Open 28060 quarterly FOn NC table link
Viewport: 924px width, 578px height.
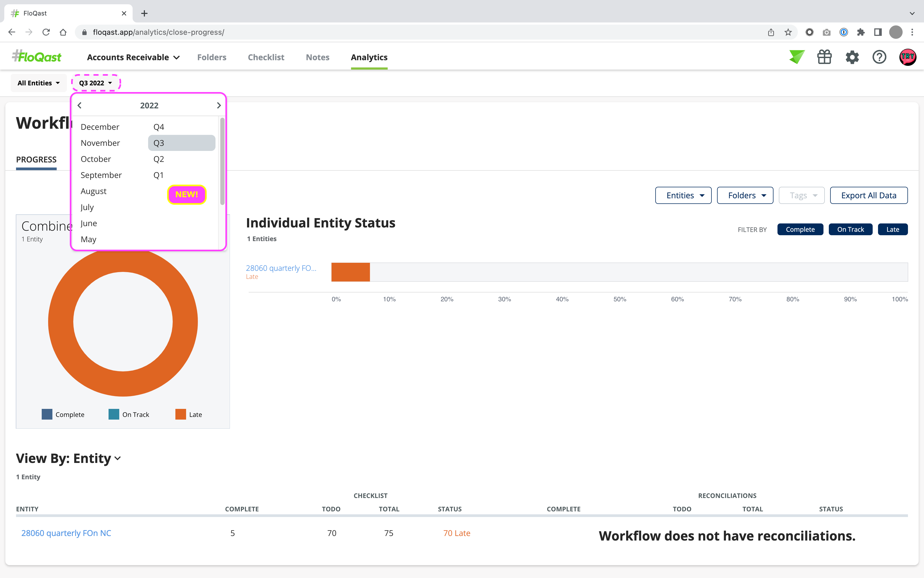pyautogui.click(x=66, y=533)
